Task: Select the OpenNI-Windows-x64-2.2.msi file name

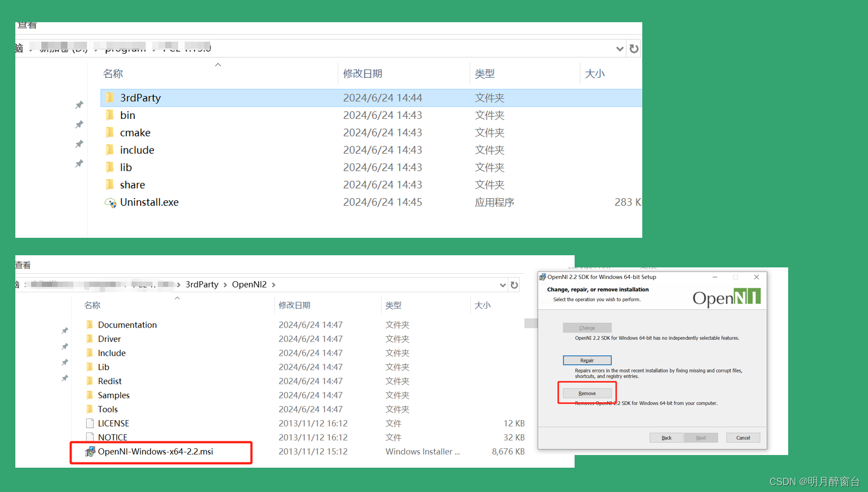Action: (155, 451)
